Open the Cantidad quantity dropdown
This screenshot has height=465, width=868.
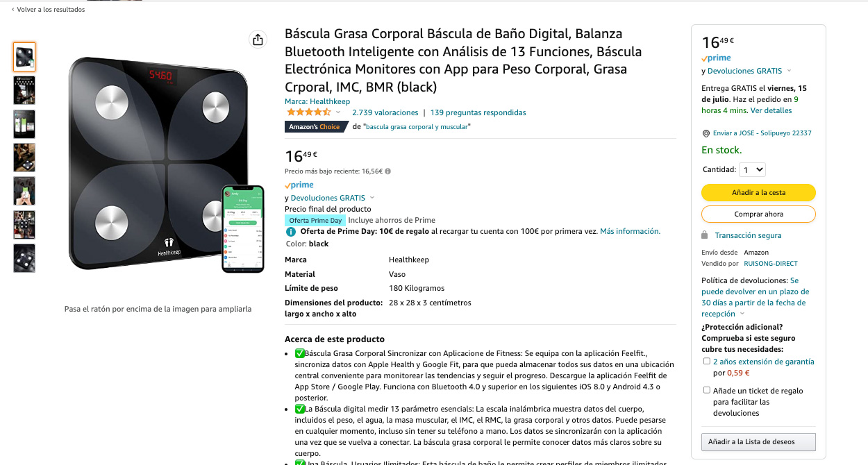(752, 169)
